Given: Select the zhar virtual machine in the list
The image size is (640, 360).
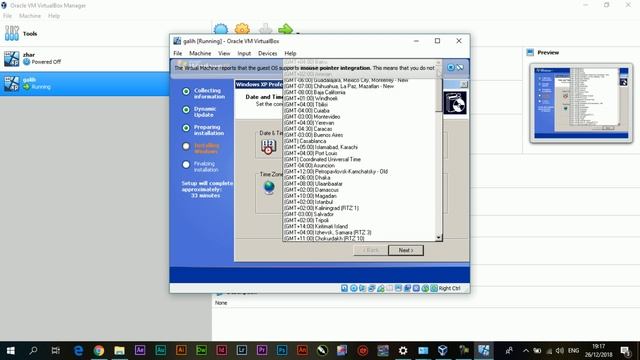Looking at the screenshot, I should [84, 58].
